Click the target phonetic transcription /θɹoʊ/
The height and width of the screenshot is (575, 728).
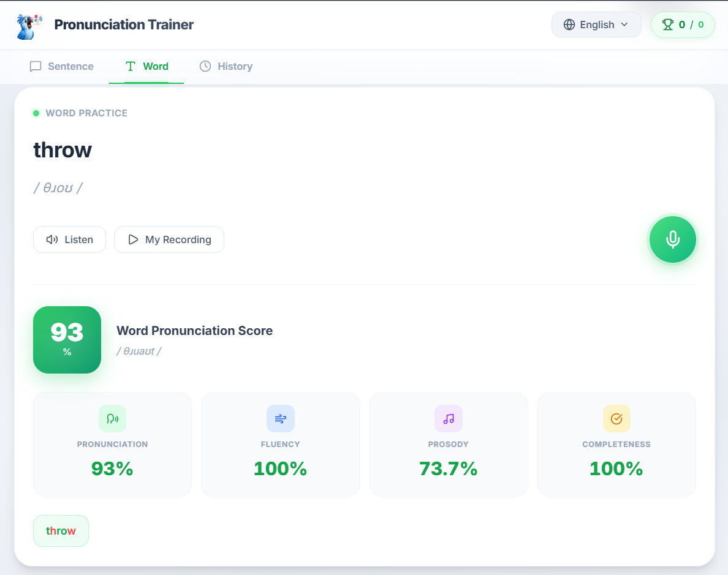click(58, 188)
